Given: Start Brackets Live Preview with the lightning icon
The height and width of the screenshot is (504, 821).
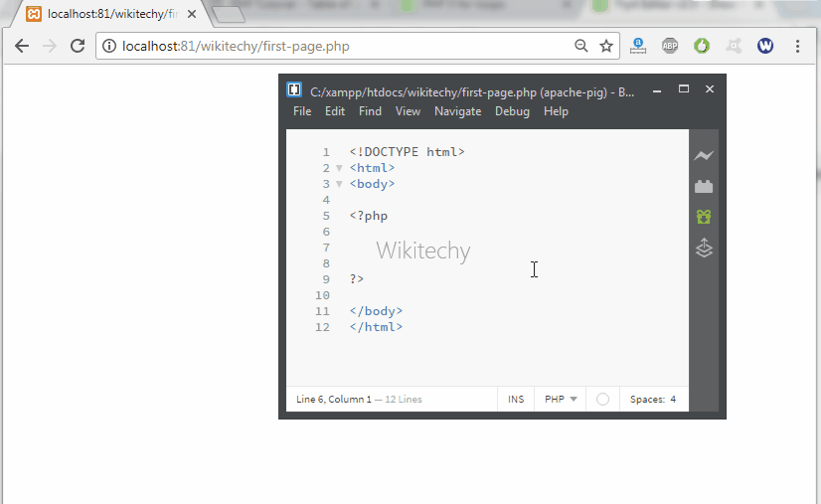Looking at the screenshot, I should 704,155.
